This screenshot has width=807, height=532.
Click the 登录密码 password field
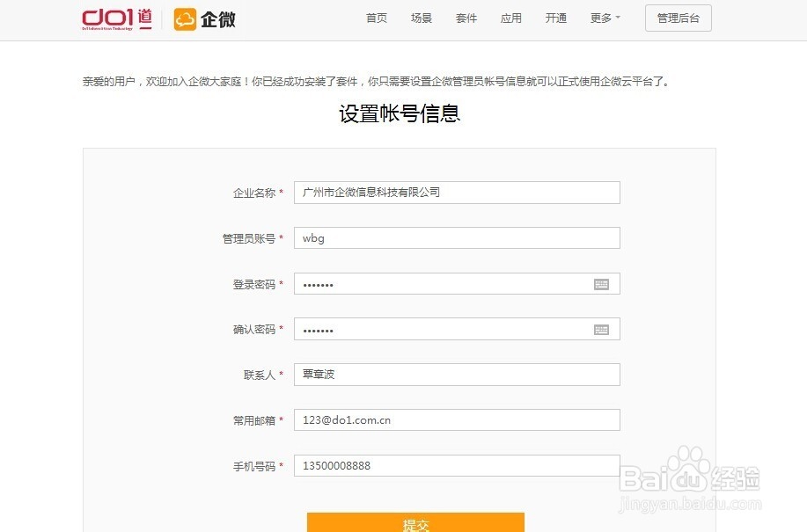tap(440, 283)
